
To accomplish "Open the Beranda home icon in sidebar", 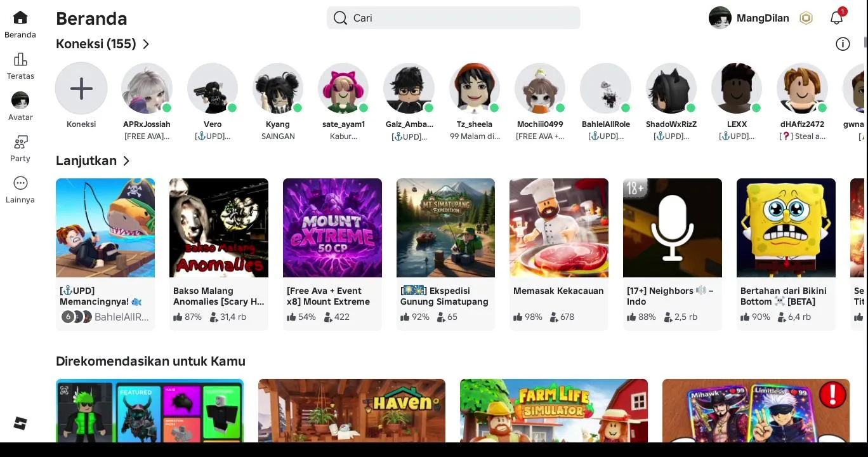I will pyautogui.click(x=20, y=18).
